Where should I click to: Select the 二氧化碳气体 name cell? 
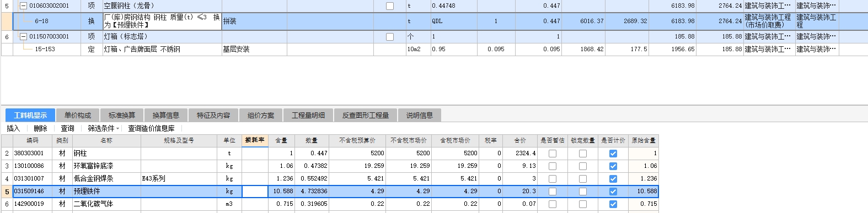tap(106, 204)
